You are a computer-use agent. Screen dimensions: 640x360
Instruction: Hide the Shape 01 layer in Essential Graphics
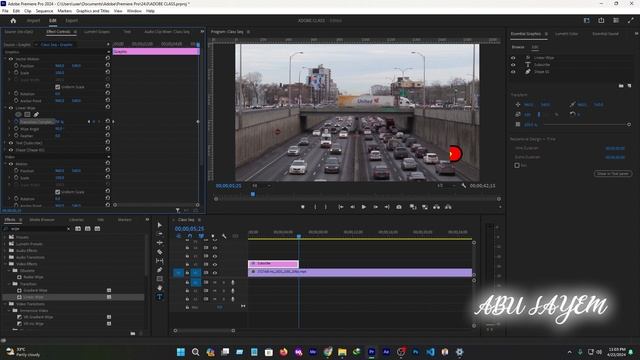513,71
